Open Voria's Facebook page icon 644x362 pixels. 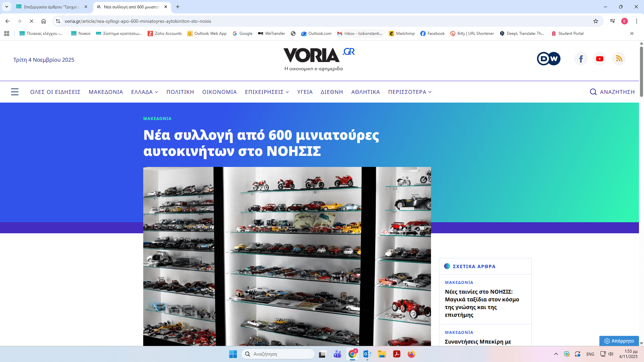(x=581, y=59)
